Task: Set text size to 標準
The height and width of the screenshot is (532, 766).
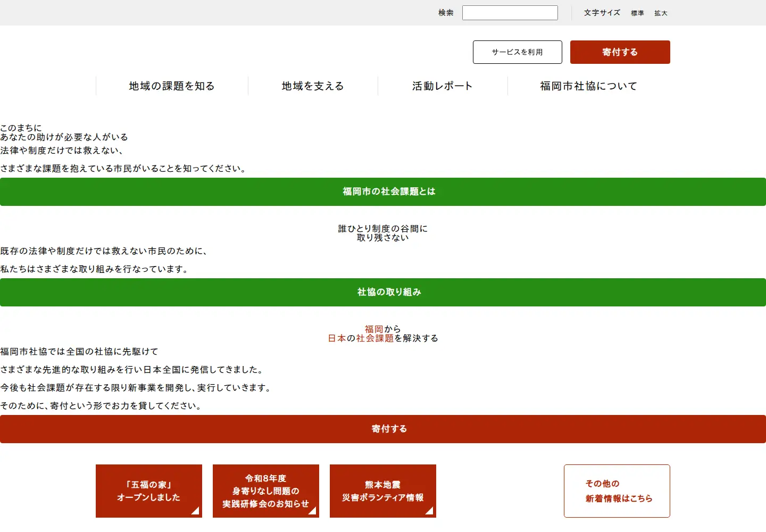Action: click(x=637, y=13)
